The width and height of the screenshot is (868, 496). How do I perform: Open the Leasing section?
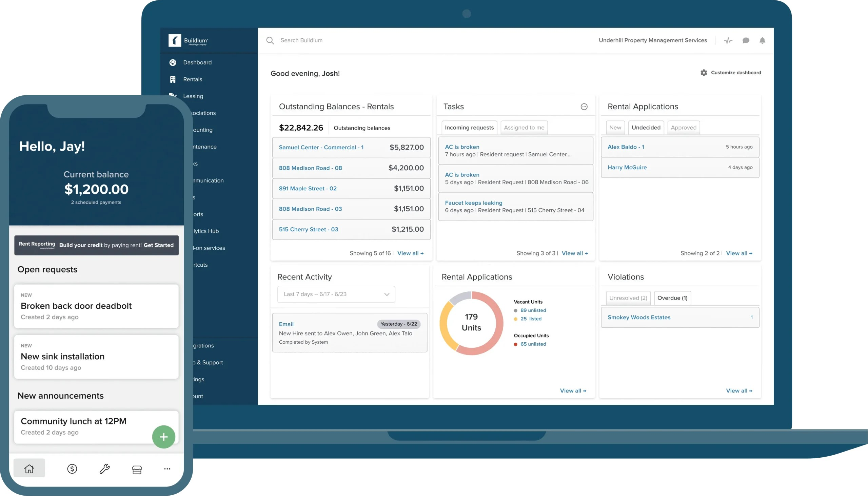(193, 96)
